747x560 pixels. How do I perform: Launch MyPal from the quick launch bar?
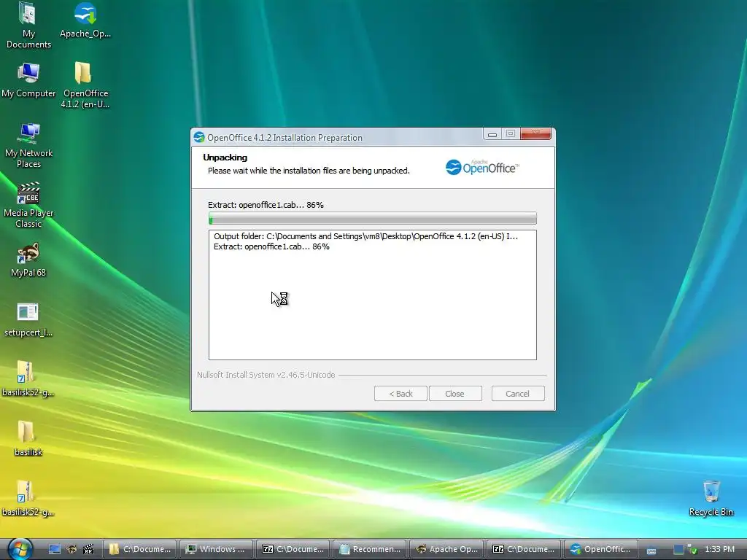tap(71, 549)
